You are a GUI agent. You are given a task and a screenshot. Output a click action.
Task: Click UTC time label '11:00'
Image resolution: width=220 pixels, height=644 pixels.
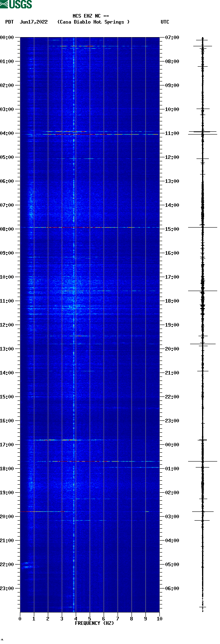click(172, 133)
